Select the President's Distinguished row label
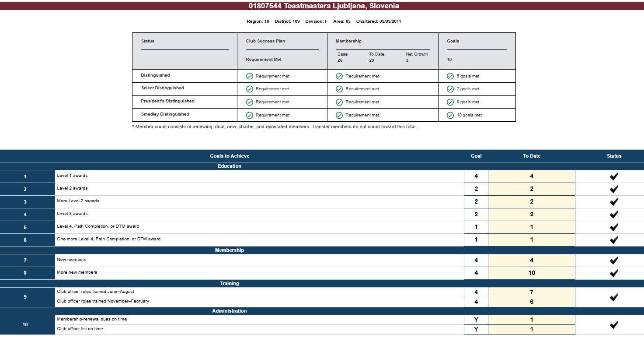 [x=167, y=101]
